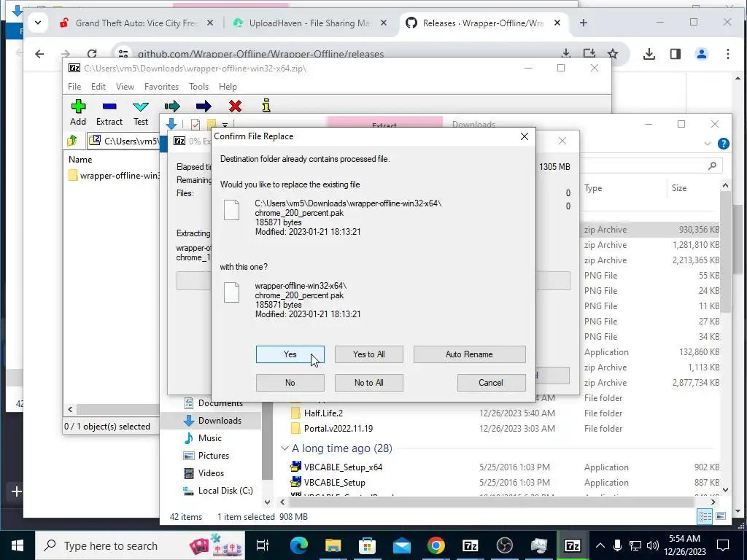This screenshot has width=747, height=560.
Task: Switch Explorer to large icons view
Action: (x=721, y=517)
